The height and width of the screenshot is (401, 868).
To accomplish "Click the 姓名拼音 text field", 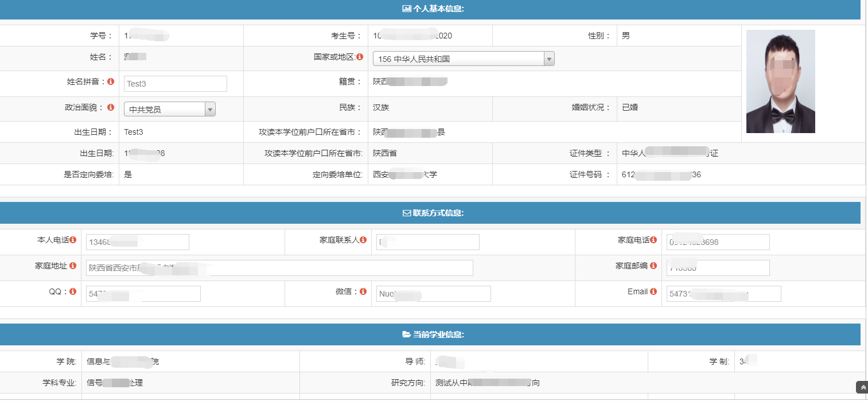I will [175, 84].
